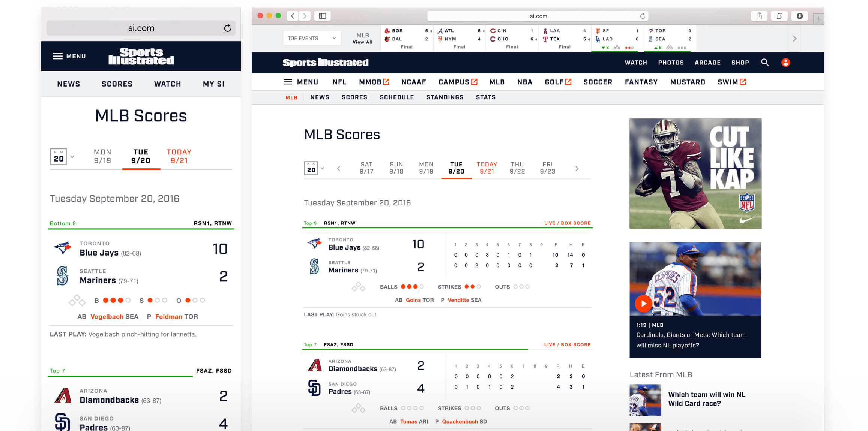Screen dimensions: 868x431
Task: Open the SHOP link in SI header
Action: (740, 63)
